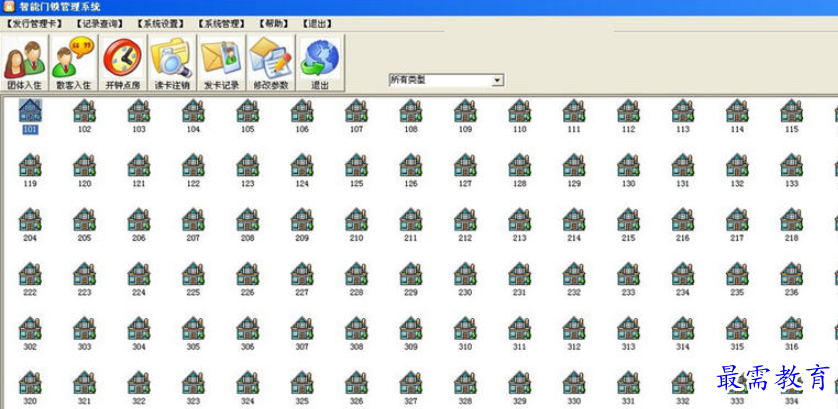Viewport: 838px width, 409px height.
Task: Select room 112 house icon
Action: (628, 111)
